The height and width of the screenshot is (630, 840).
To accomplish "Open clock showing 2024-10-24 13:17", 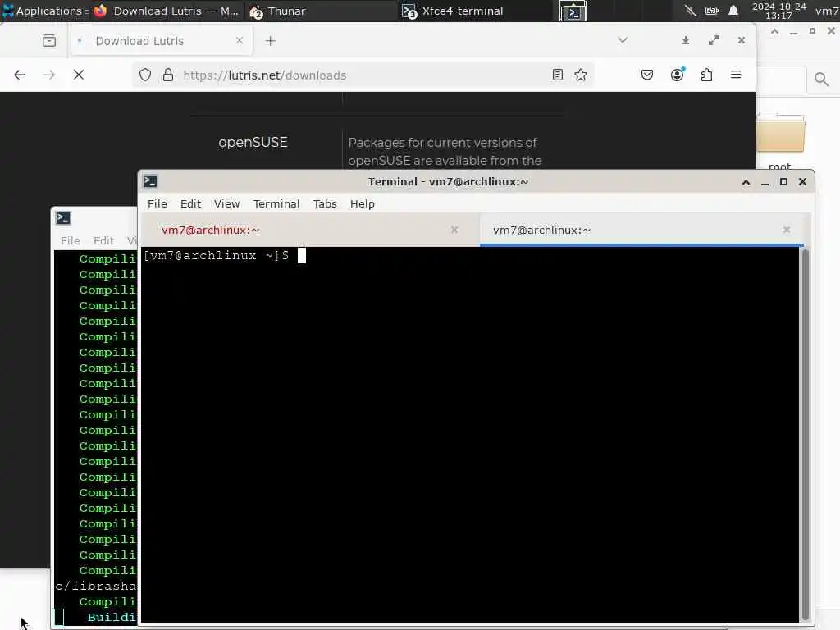I will click(779, 11).
